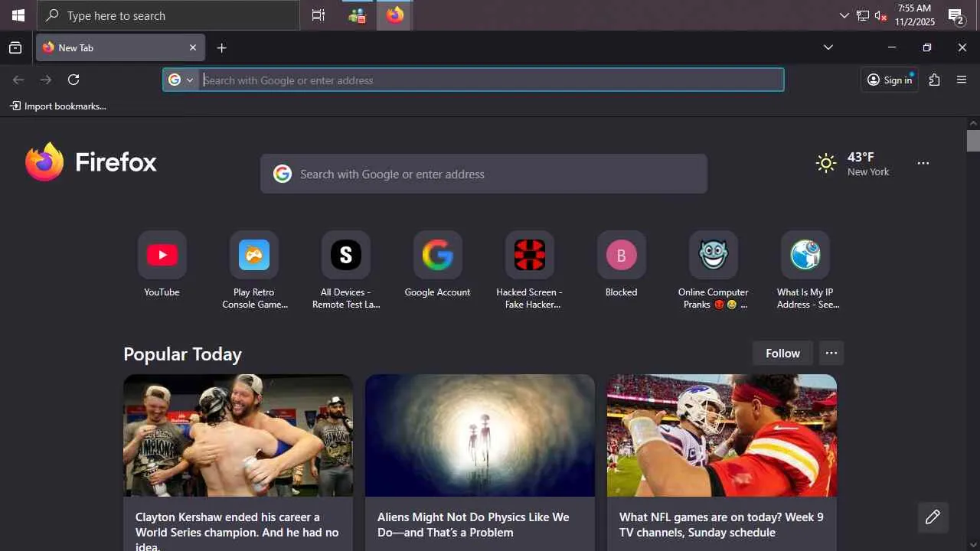
Task: Click the Firefox icon in the taskbar
Action: tap(395, 15)
